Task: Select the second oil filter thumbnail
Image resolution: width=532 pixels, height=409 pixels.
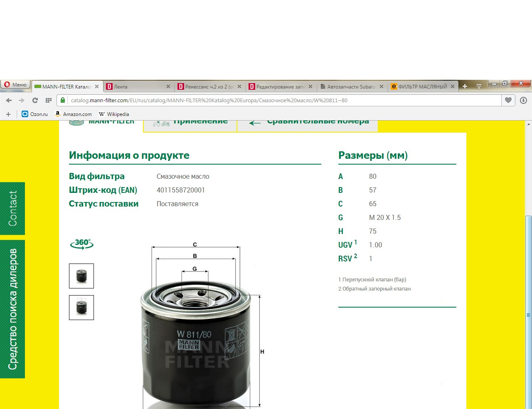Action: 81,308
